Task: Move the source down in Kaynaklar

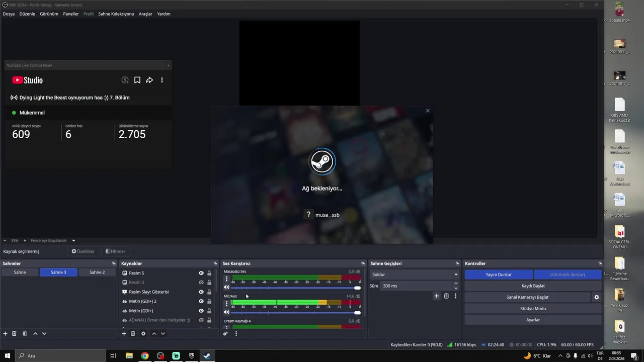Action: 163,333
